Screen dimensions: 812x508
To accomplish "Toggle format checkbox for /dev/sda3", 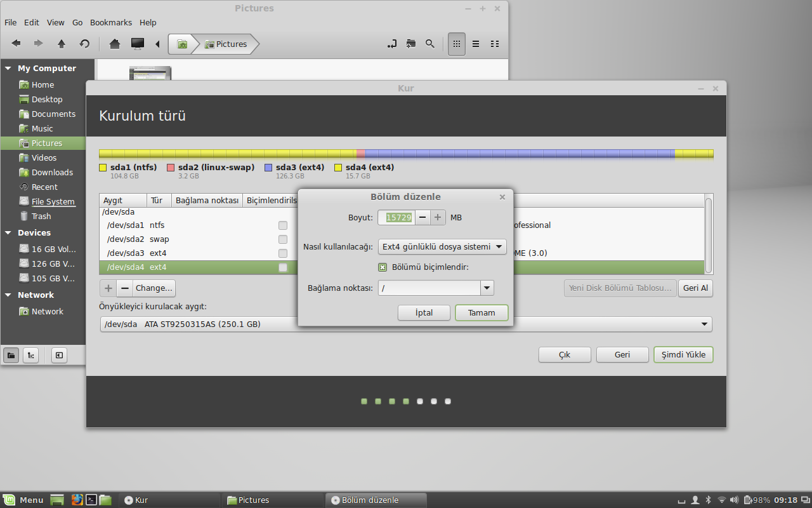I will point(283,253).
